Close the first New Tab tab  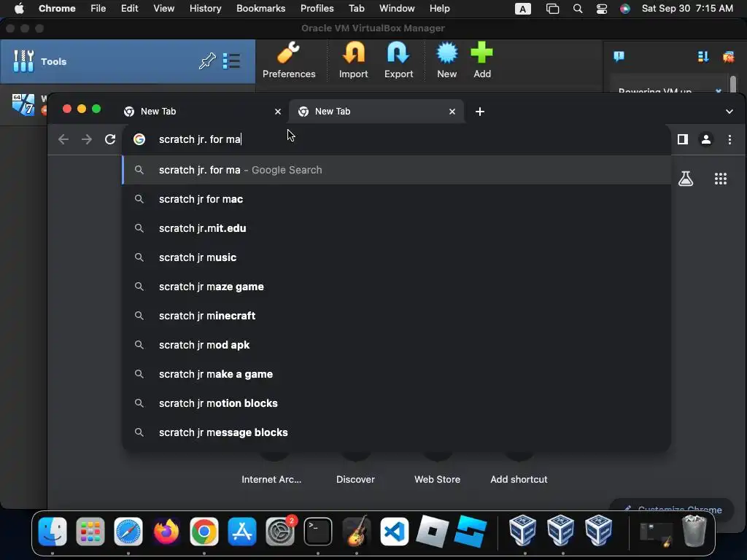(278, 112)
